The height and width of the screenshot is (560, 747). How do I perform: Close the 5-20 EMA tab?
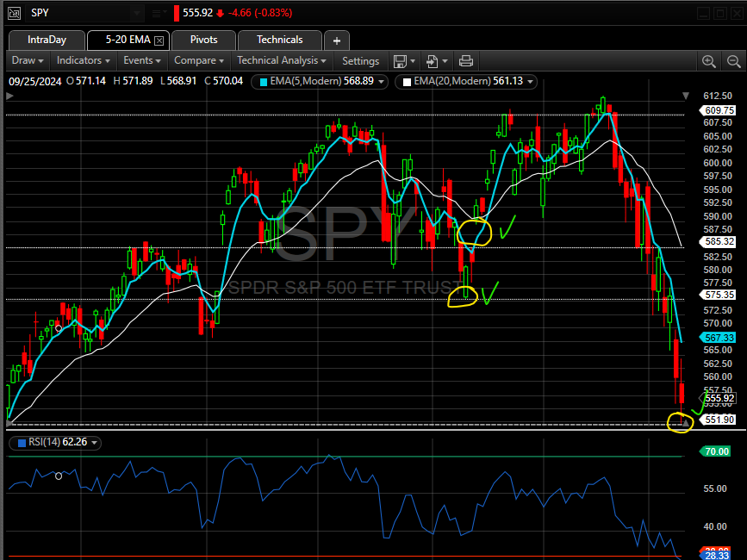(159, 40)
